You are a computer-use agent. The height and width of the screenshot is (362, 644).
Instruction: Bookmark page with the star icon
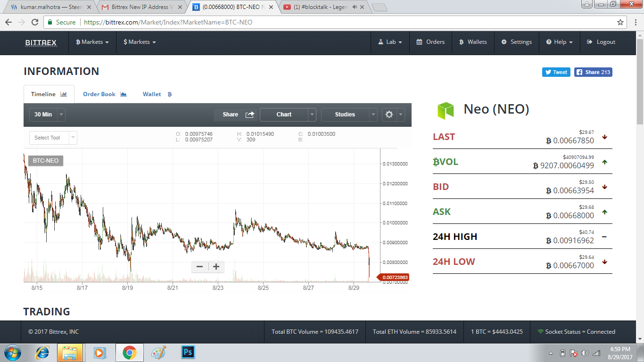click(620, 22)
